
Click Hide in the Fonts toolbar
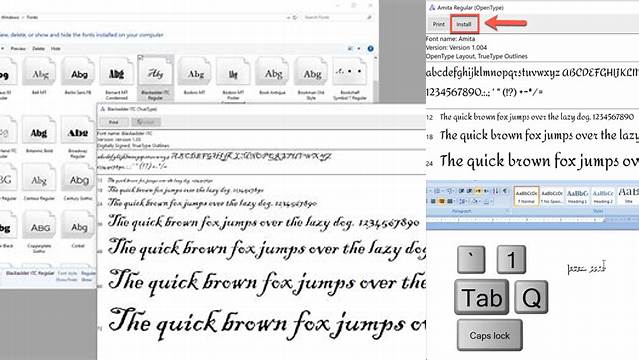point(55,49)
